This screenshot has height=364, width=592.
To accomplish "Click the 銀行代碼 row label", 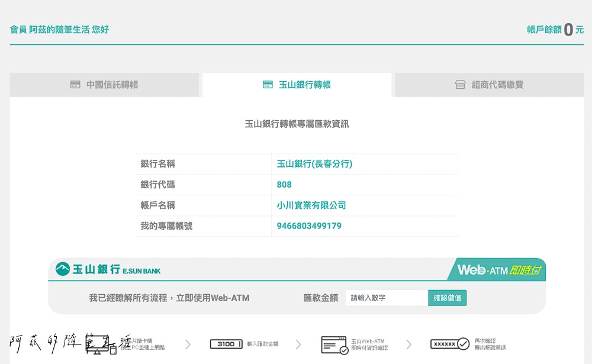I will click(x=158, y=185).
